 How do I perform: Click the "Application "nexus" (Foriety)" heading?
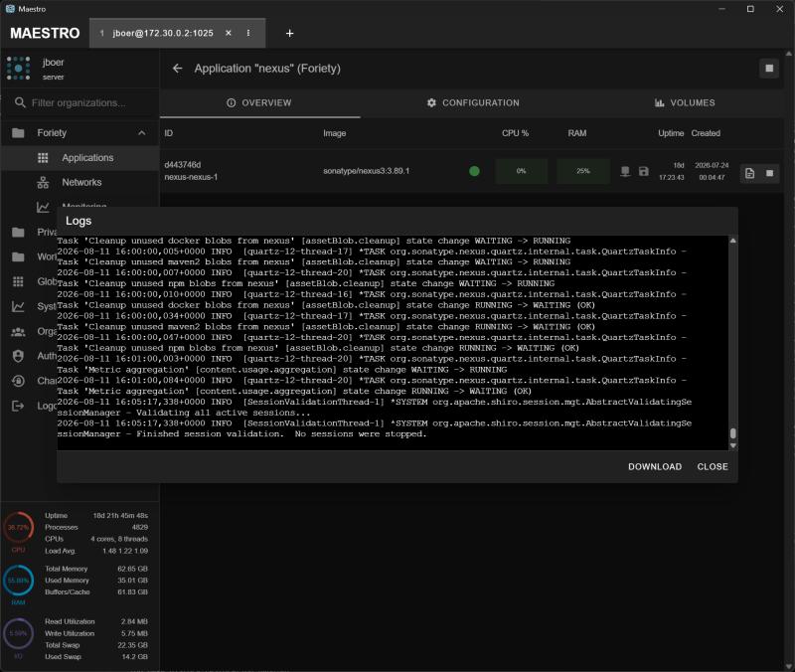267,69
